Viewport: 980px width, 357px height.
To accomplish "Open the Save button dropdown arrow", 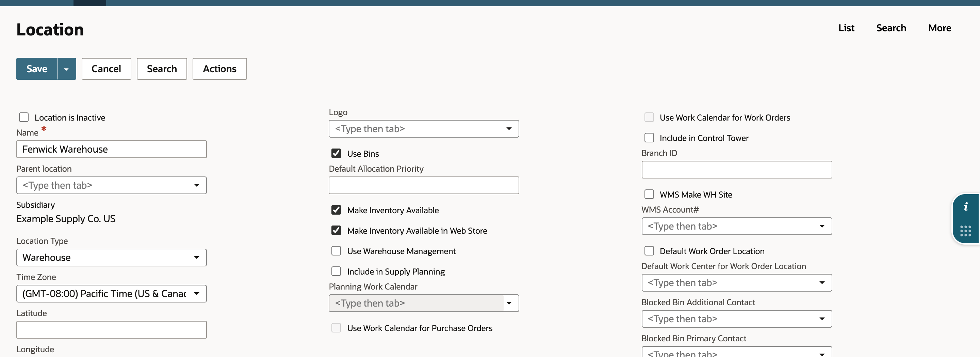I will [x=67, y=69].
